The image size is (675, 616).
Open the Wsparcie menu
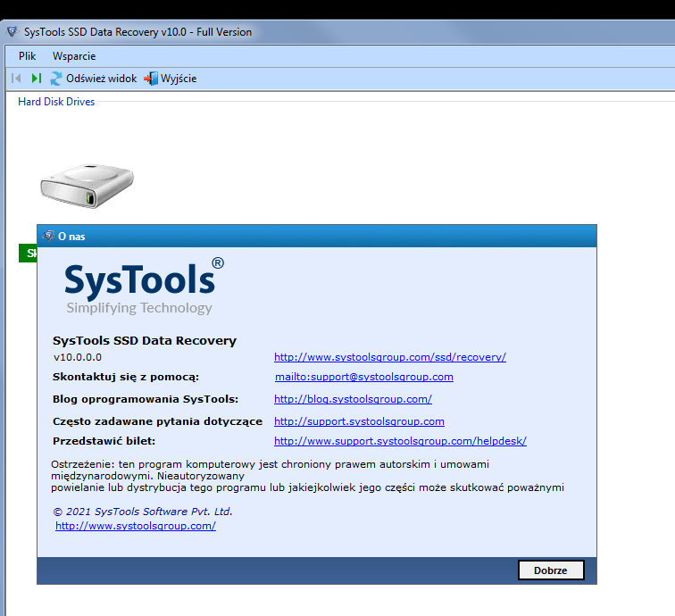tap(74, 56)
